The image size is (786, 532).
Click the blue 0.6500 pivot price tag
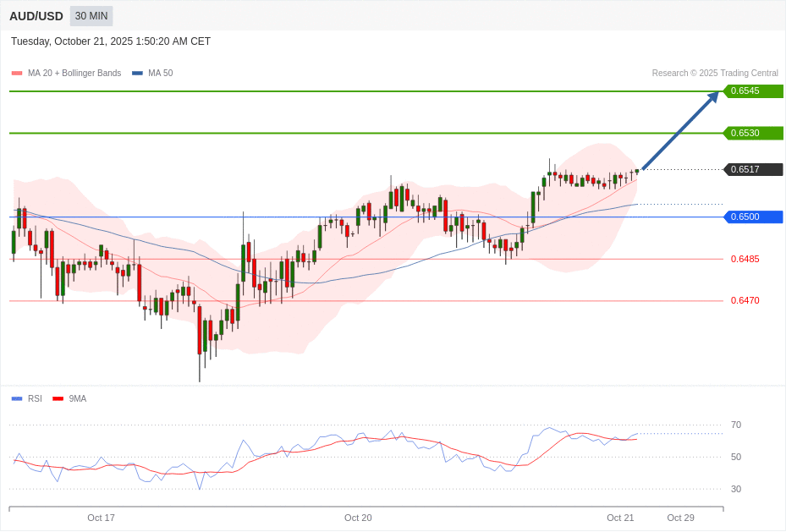tap(752, 217)
